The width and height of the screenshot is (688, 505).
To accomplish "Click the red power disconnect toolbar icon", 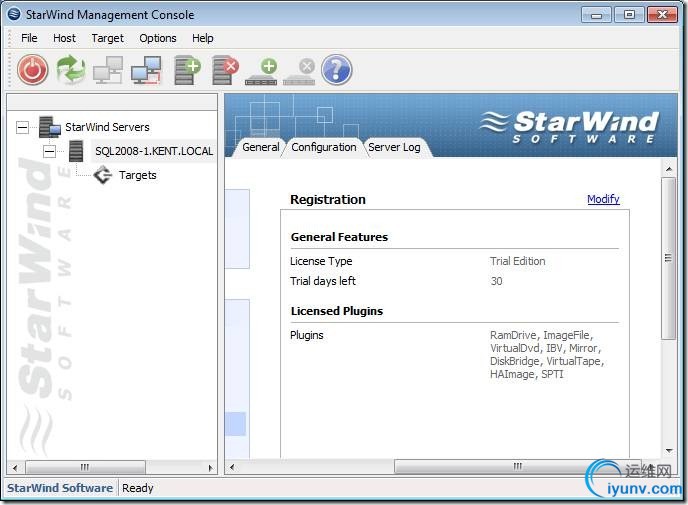I will (32, 70).
